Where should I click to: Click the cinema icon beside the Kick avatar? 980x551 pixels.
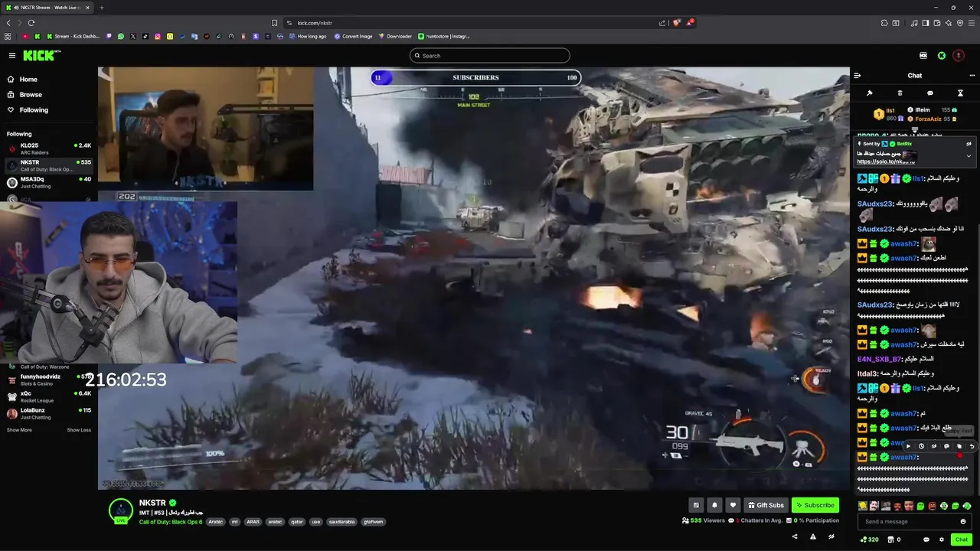(923, 55)
